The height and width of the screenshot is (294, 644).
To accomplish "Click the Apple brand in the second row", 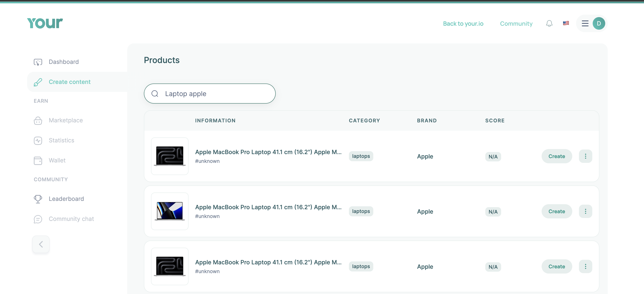I will pos(425,212).
